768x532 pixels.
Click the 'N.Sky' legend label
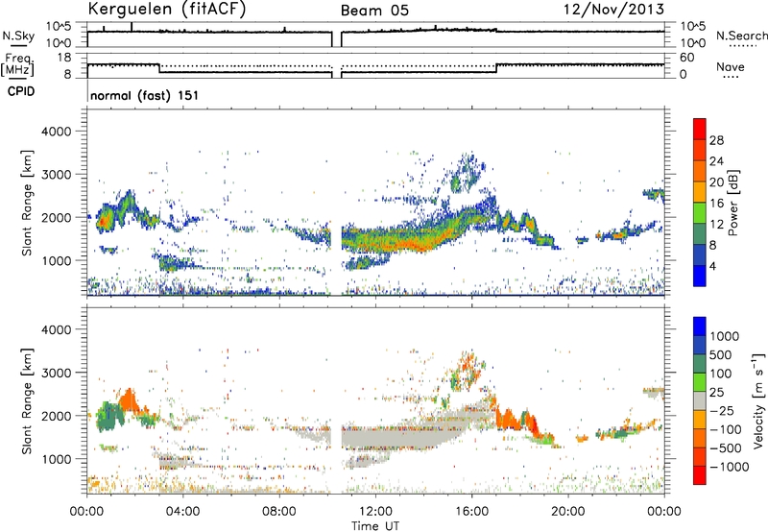click(18, 36)
